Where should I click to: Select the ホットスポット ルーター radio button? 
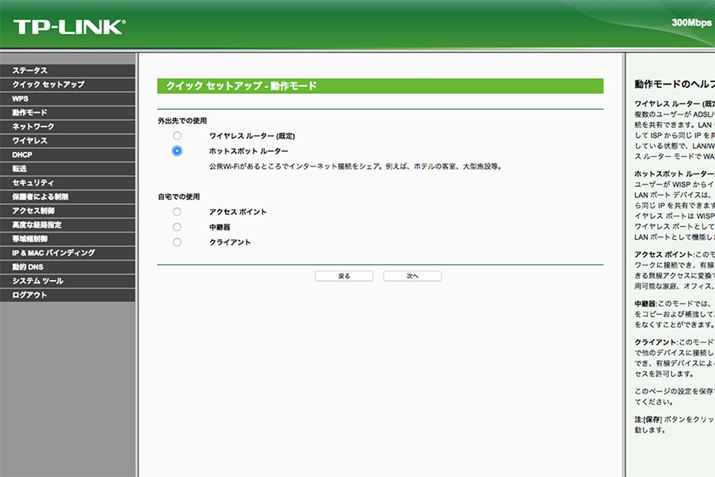tap(177, 150)
